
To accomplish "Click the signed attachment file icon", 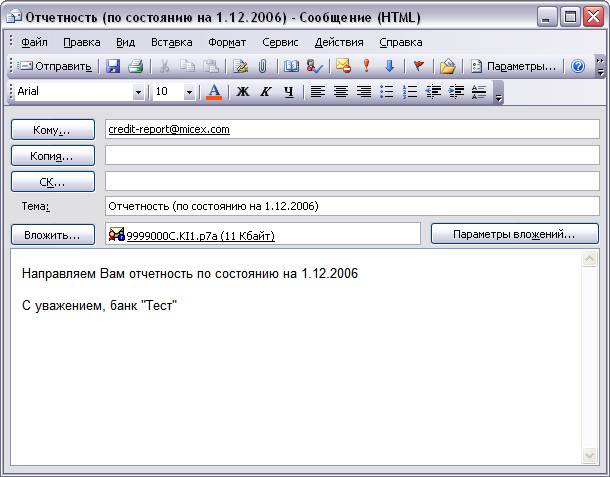I will (x=116, y=234).
